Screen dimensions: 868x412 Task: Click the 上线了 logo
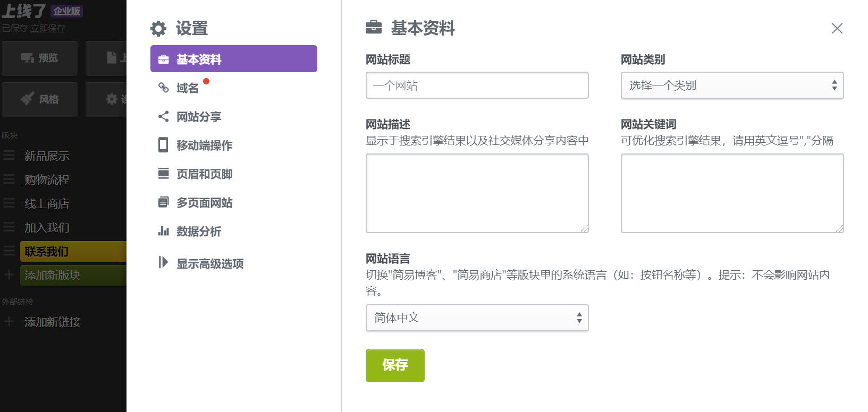24,11
